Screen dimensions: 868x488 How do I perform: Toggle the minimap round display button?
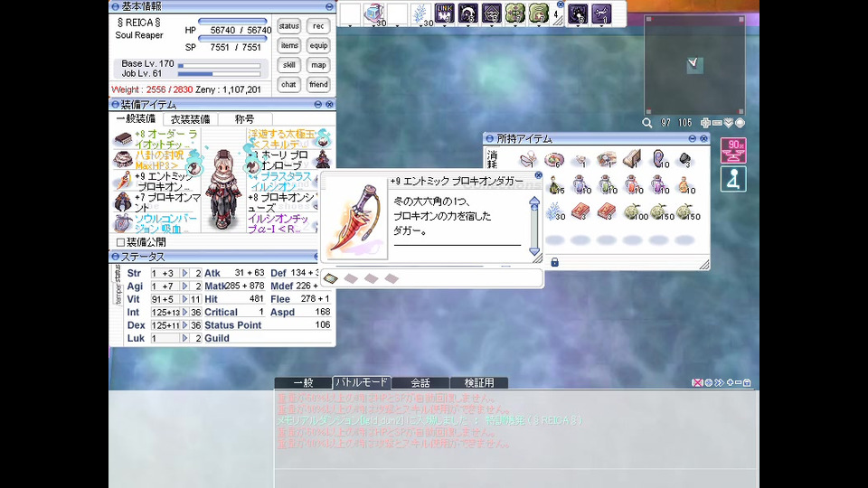741,123
